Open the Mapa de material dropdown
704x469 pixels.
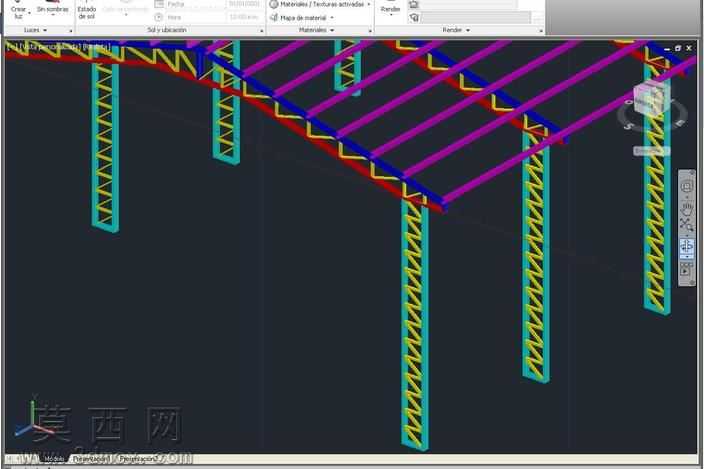[x=332, y=18]
